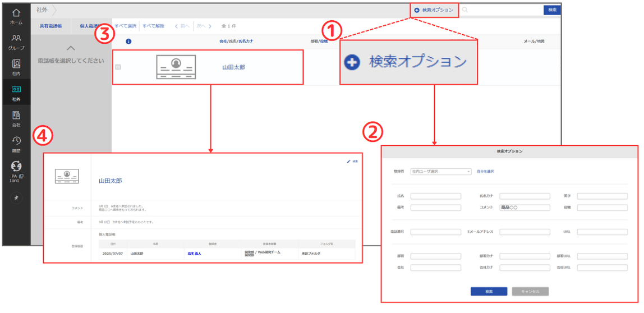
Task: Click the 会社URL input field in search options
Action: pos(602,268)
